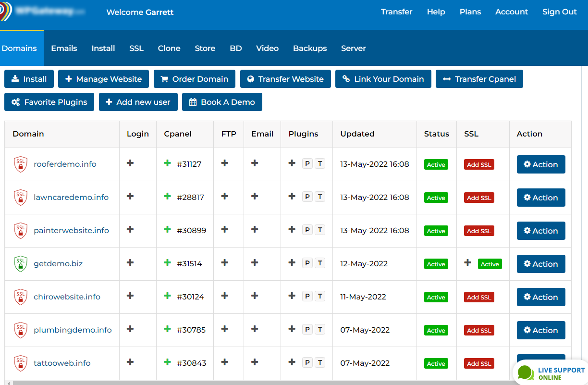The image size is (588, 385).
Task: Click the green SSL shield for getdemo.biz
Action: [x=20, y=264]
